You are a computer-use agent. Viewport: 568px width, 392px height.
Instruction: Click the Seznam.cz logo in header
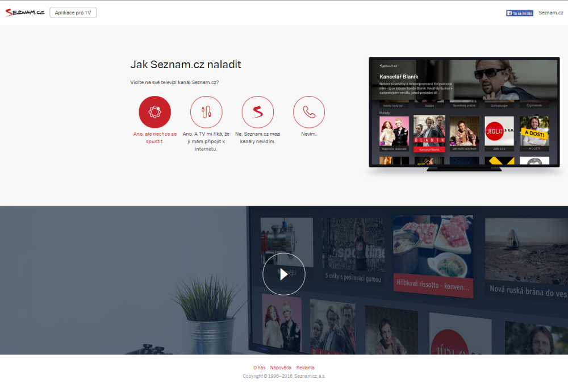click(25, 12)
